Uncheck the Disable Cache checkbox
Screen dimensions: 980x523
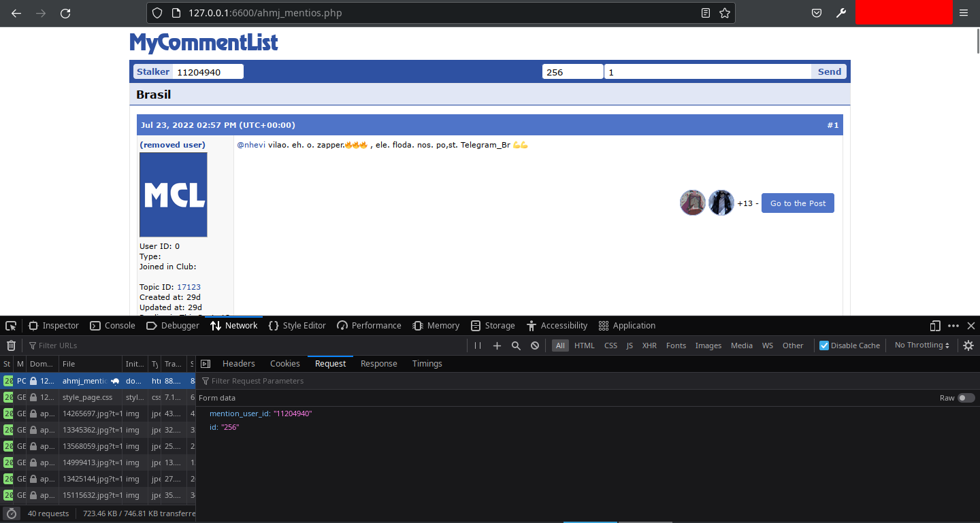click(824, 345)
